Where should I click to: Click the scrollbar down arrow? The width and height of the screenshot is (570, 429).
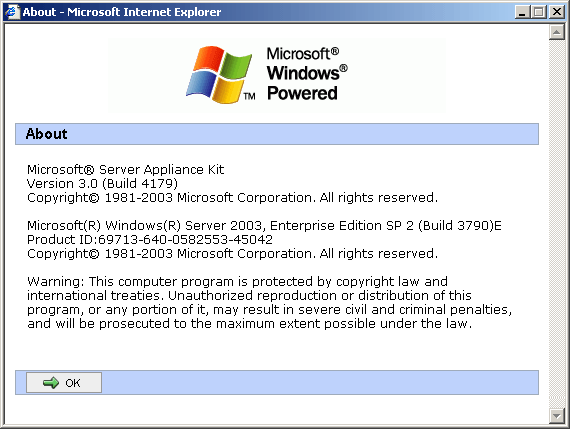tap(557, 415)
